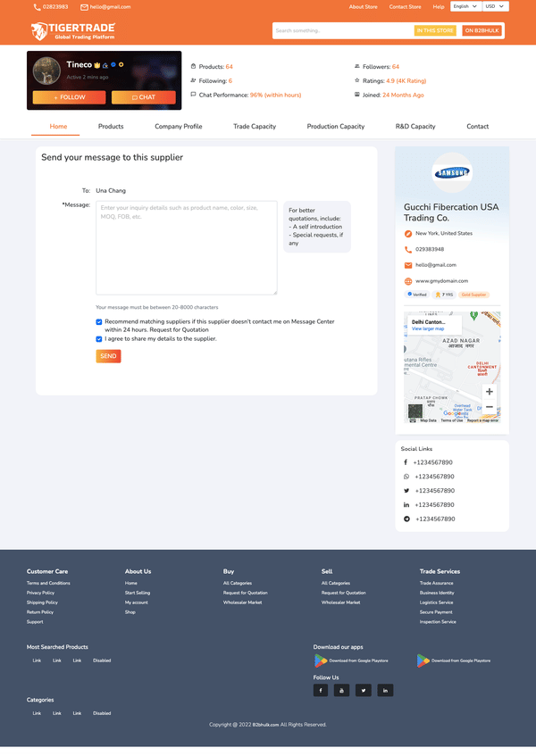536x756 pixels.
Task: Open the Production Capacity tab
Action: coord(336,127)
